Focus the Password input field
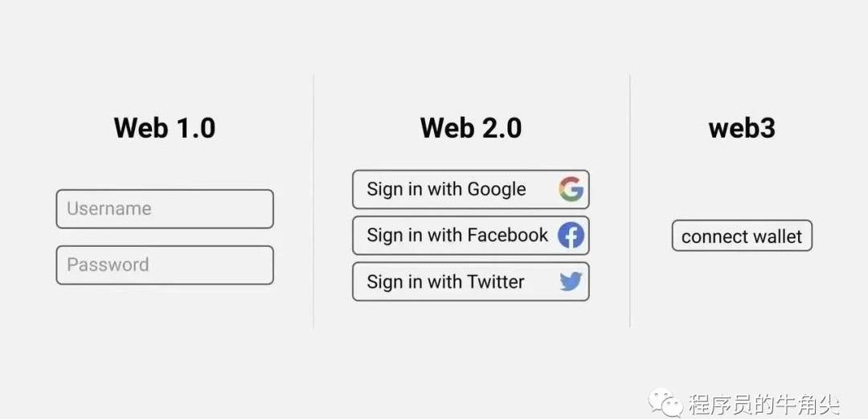This screenshot has height=419, width=868. pos(165,265)
